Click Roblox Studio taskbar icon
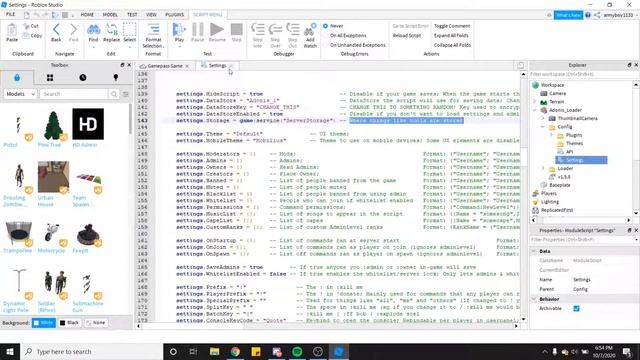The height and width of the screenshot is (360, 640). tap(339, 351)
